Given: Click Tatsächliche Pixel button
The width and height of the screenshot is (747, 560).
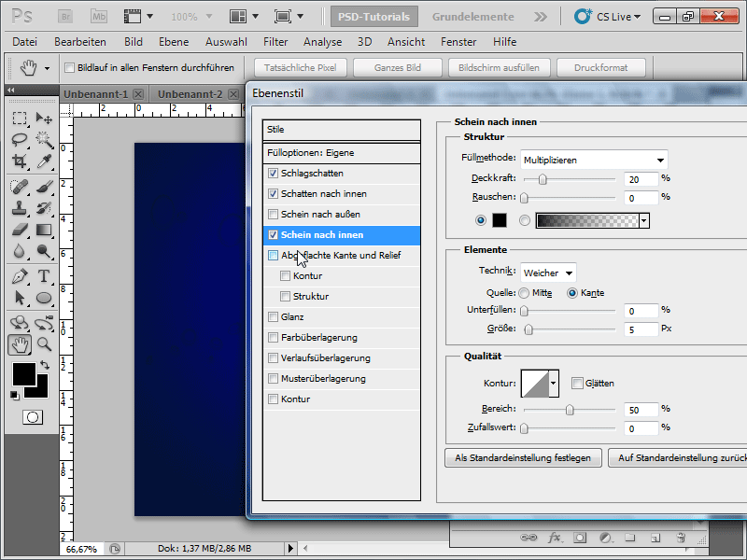Looking at the screenshot, I should coord(300,67).
